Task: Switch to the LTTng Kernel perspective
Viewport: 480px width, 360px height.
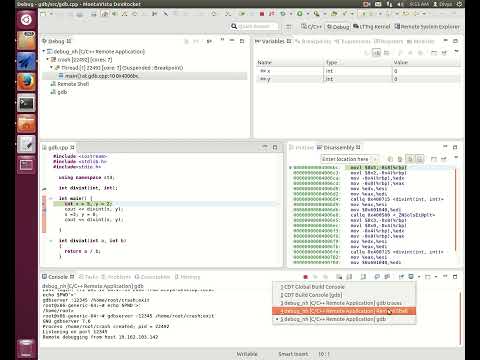Action: click(372, 27)
